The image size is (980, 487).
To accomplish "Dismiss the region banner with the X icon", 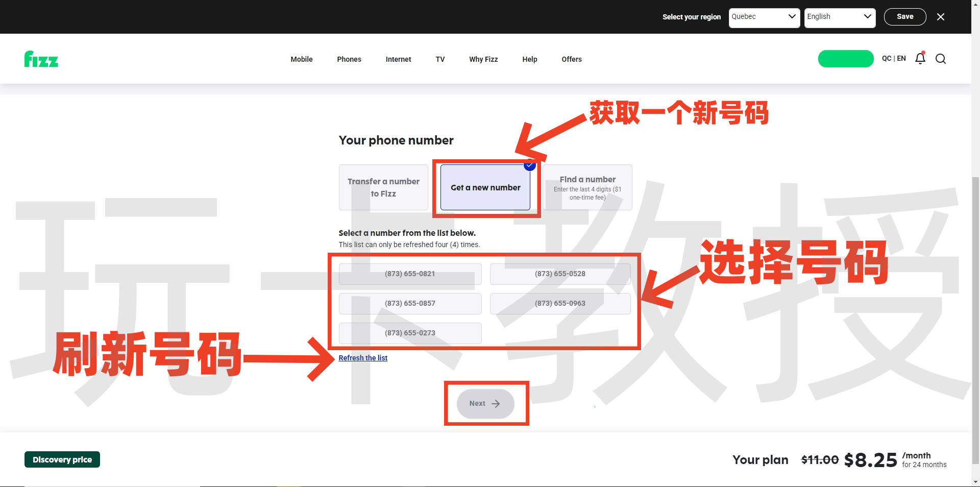I will [941, 16].
